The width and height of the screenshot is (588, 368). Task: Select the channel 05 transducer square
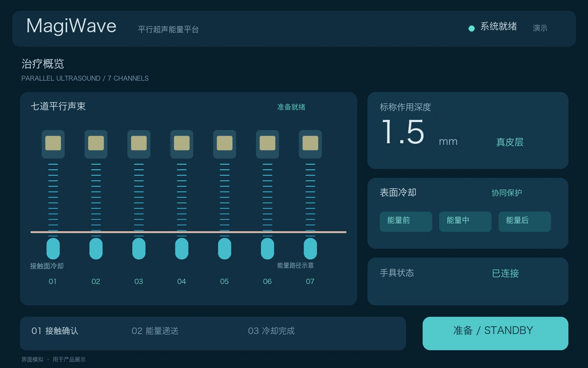point(225,143)
